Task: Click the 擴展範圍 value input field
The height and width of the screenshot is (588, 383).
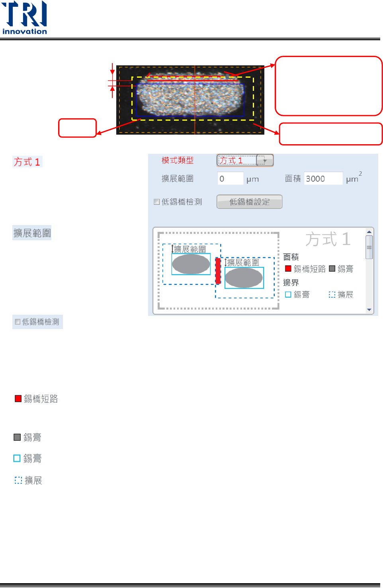Action: click(x=231, y=178)
